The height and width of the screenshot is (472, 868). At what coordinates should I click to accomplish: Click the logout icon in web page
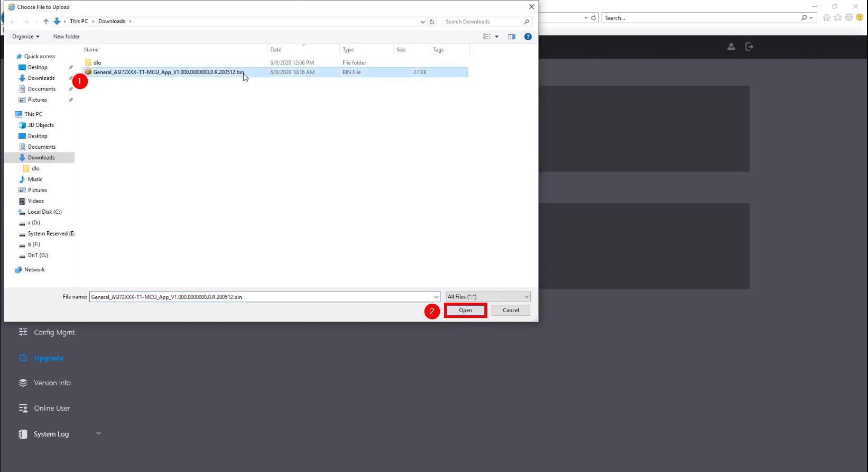click(x=749, y=47)
